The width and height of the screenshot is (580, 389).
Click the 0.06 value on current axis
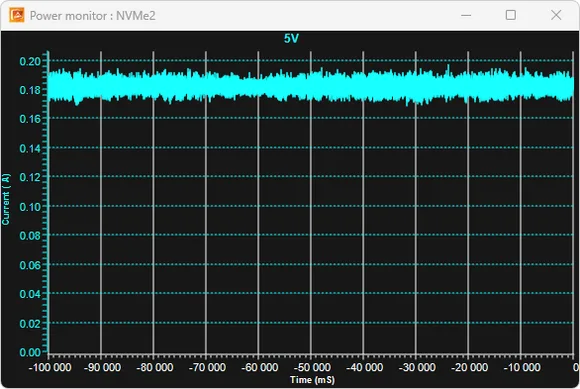(30, 265)
